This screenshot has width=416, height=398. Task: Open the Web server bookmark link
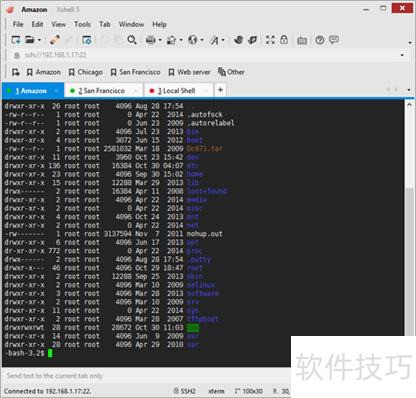(189, 72)
